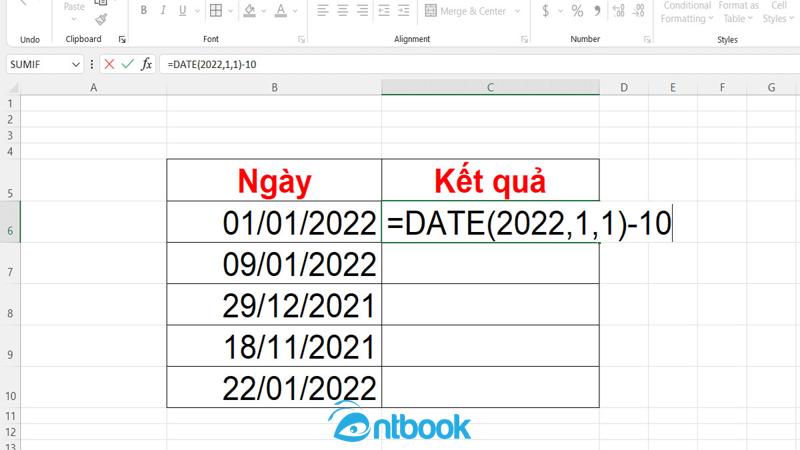This screenshot has height=450, width=800.
Task: Apply Accounting dollar number format
Action: tap(545, 10)
